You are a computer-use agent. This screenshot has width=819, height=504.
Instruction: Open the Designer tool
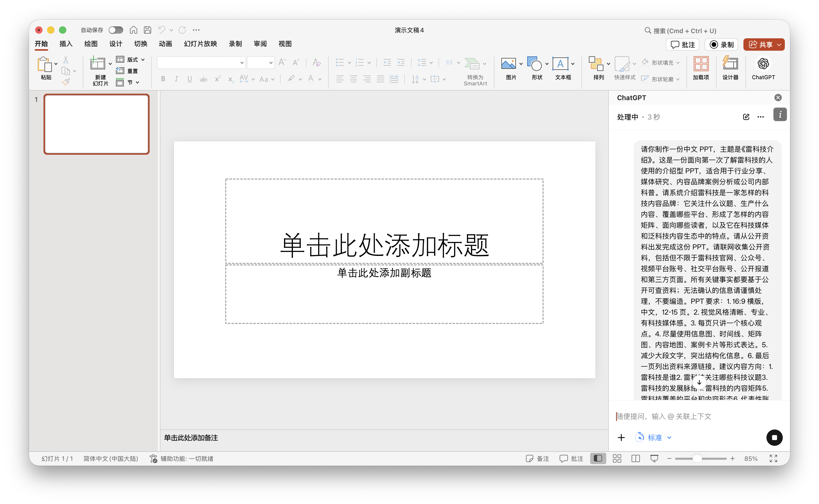(x=730, y=68)
